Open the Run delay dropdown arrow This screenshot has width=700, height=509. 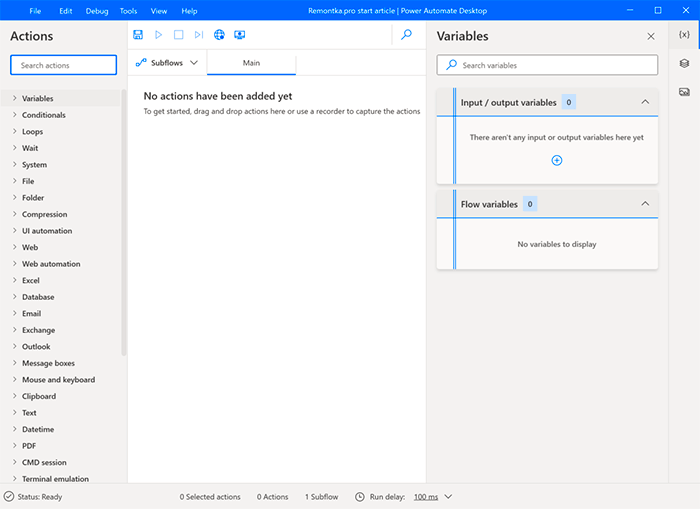click(x=448, y=496)
